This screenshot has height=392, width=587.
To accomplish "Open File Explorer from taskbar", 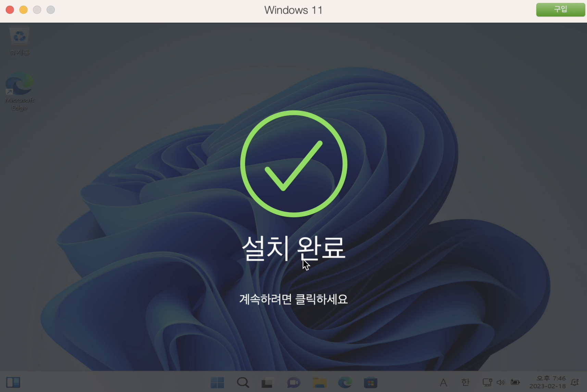I will point(319,382).
